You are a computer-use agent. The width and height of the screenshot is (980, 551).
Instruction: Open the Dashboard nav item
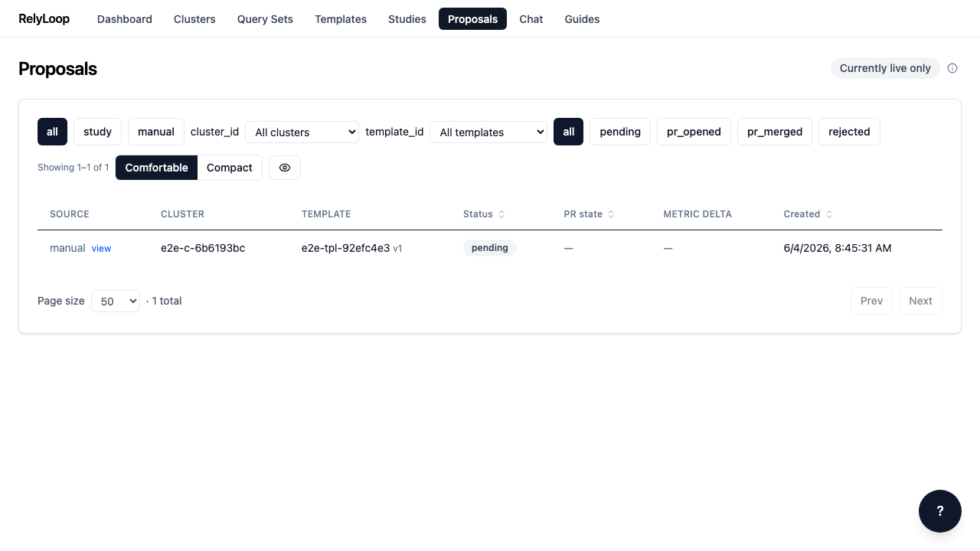125,19
